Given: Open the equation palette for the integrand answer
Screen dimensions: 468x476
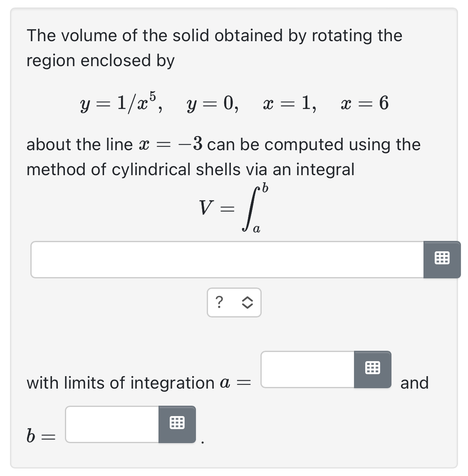Looking at the screenshot, I should [x=442, y=259].
